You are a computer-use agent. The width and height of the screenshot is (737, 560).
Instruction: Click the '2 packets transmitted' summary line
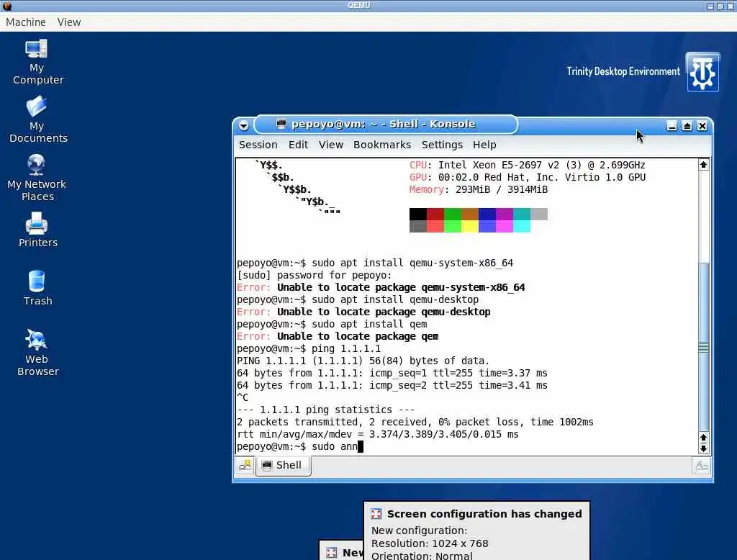(415, 422)
